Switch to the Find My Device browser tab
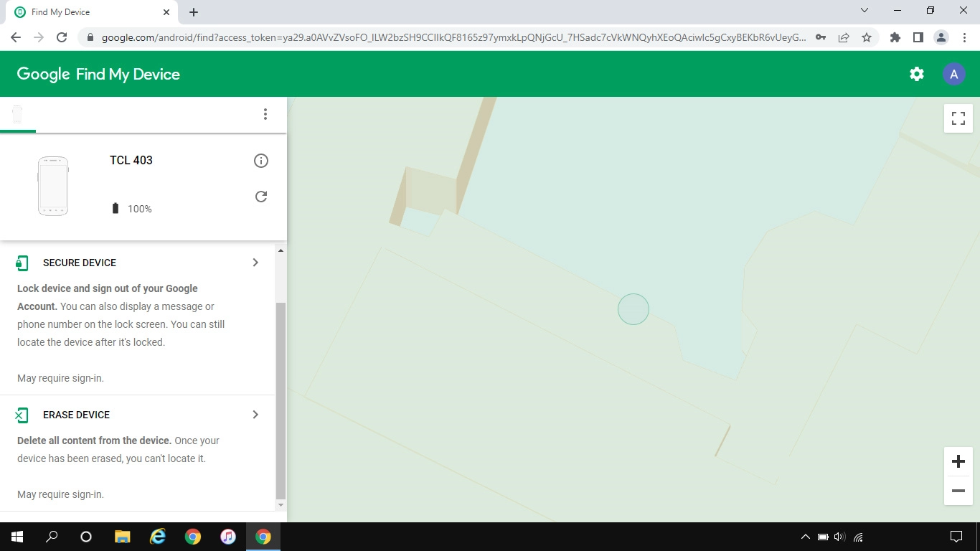Screen dimensions: 980x551 coord(86,11)
